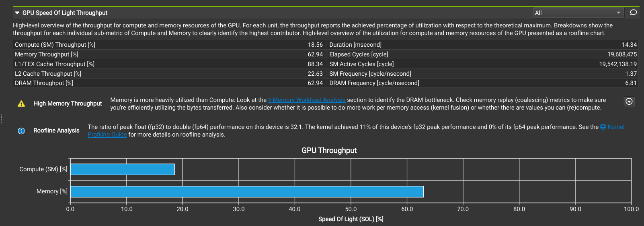Collapse the GPU Speed Of Light Throughput section
This screenshot has height=226, width=644.
coord(17,13)
